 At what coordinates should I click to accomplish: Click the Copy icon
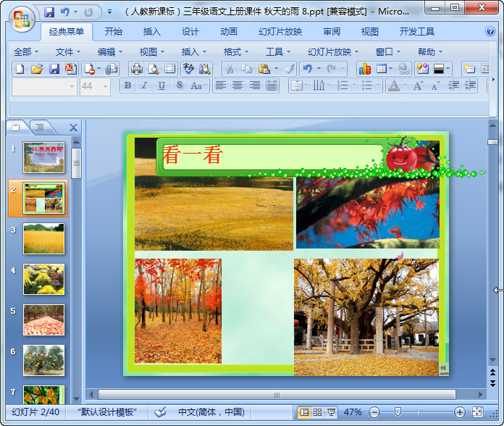pyautogui.click(x=246, y=69)
